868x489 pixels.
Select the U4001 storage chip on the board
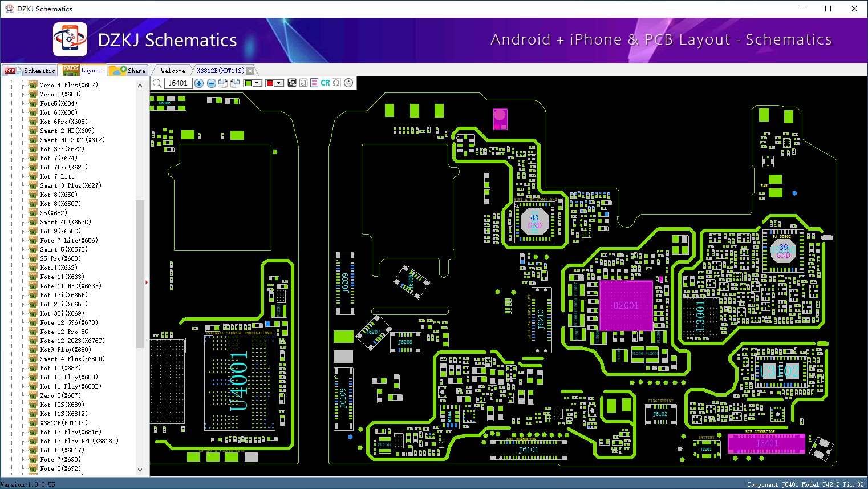click(240, 382)
